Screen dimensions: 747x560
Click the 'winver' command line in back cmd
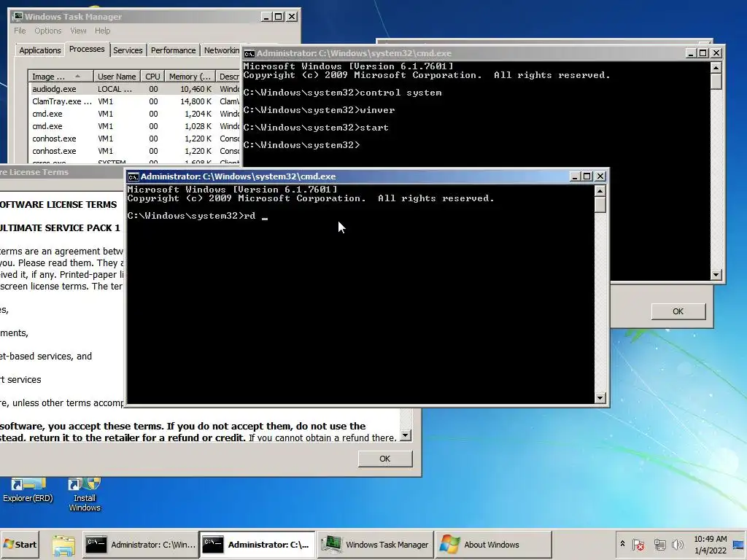click(319, 110)
